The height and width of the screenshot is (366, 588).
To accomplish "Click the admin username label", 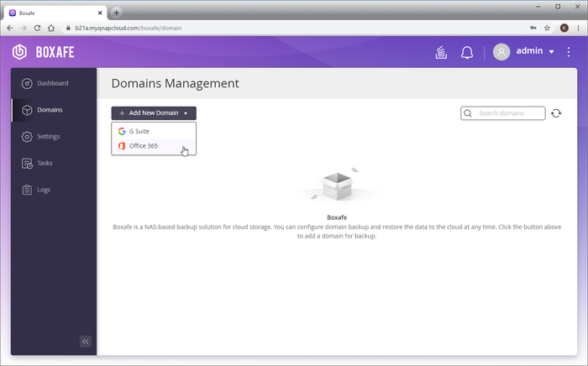I will click(529, 51).
